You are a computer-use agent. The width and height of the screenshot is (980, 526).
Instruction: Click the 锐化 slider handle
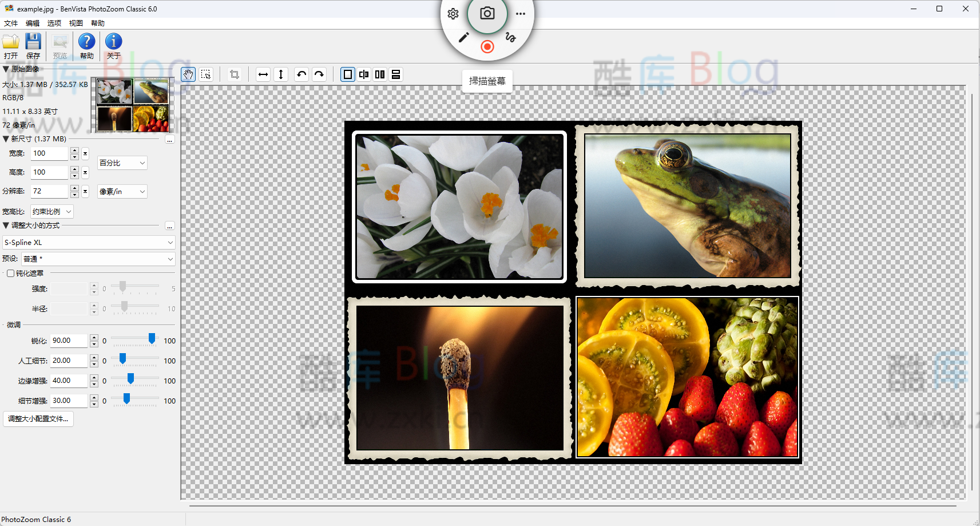click(x=152, y=339)
